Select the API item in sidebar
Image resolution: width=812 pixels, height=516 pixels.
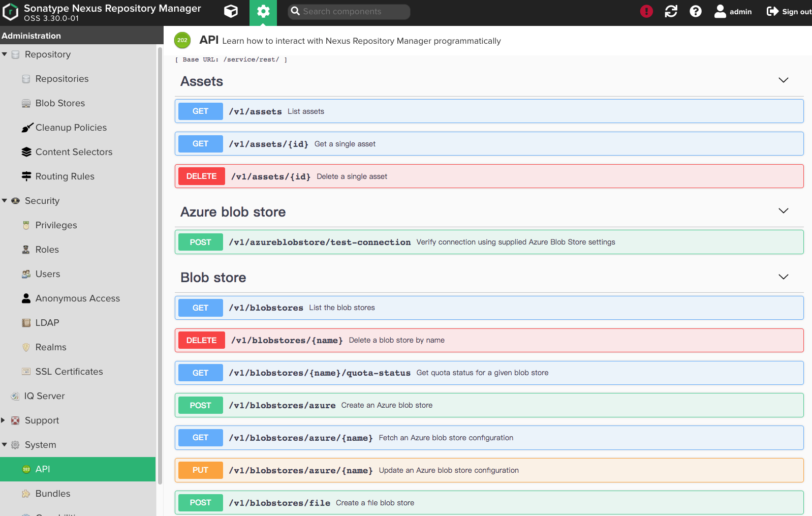[78, 469]
